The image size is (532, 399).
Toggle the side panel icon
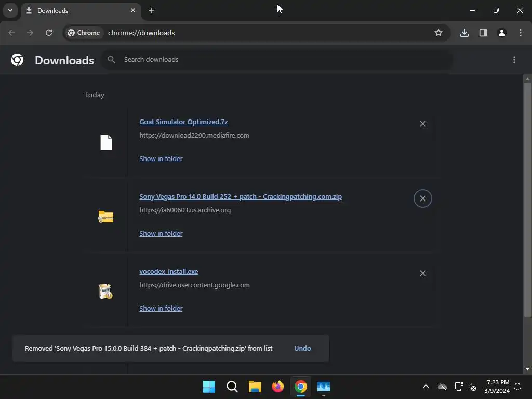pos(483,33)
